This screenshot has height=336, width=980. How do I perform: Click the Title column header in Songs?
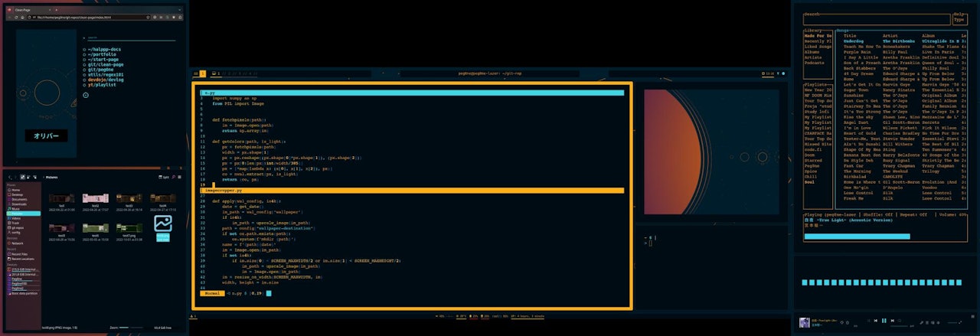(x=850, y=36)
